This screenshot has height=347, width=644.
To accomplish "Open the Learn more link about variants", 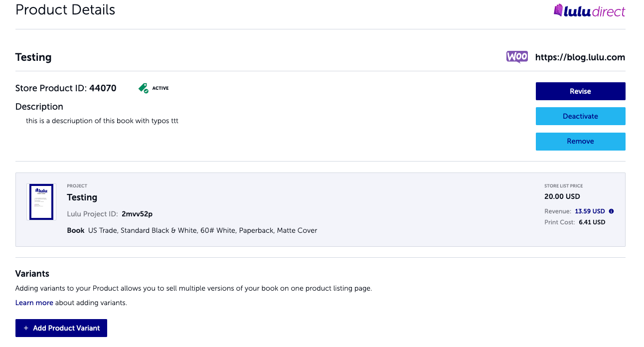I will point(34,302).
